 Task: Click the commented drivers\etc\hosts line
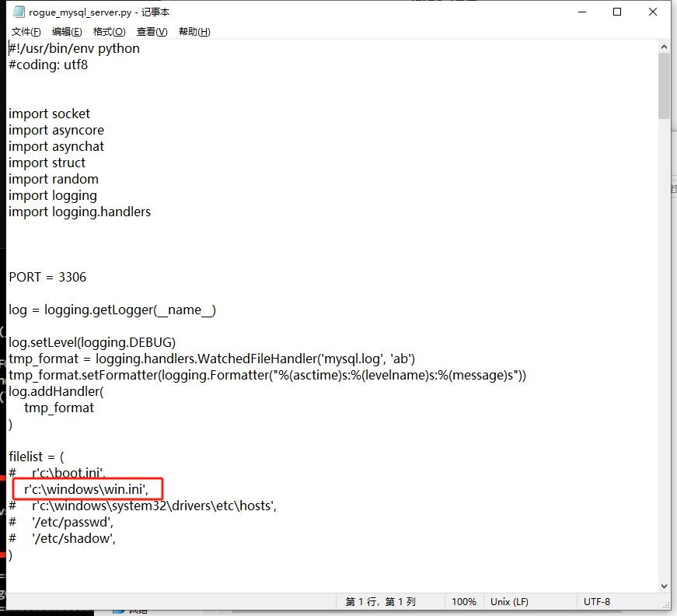point(142,506)
